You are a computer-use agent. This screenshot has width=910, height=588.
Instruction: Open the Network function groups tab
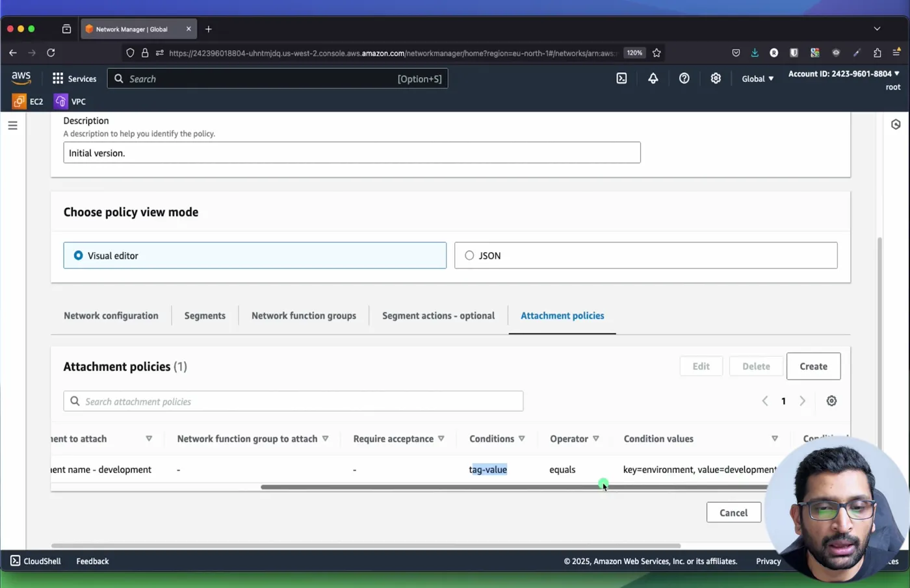tap(304, 316)
